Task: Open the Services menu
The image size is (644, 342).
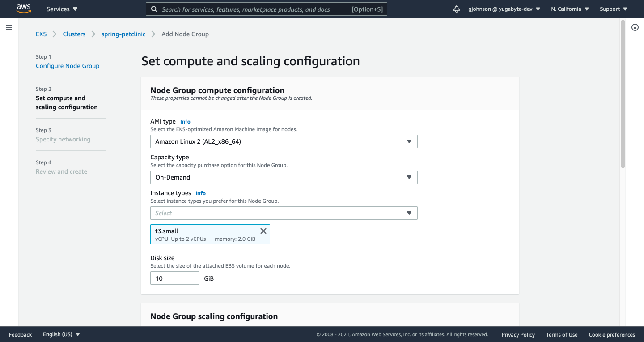Action: tap(62, 9)
